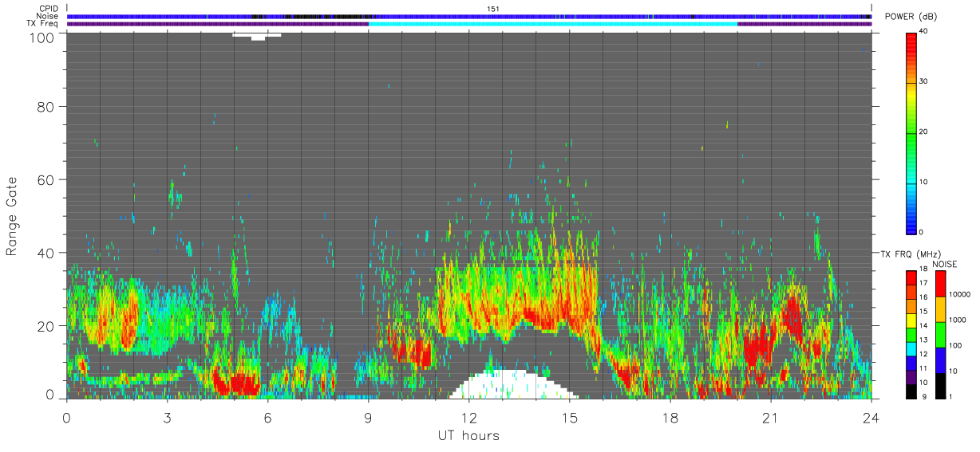Image resolution: width=980 pixels, height=452 pixels.
Task: Click the UT hours axis title
Action: 468,435
